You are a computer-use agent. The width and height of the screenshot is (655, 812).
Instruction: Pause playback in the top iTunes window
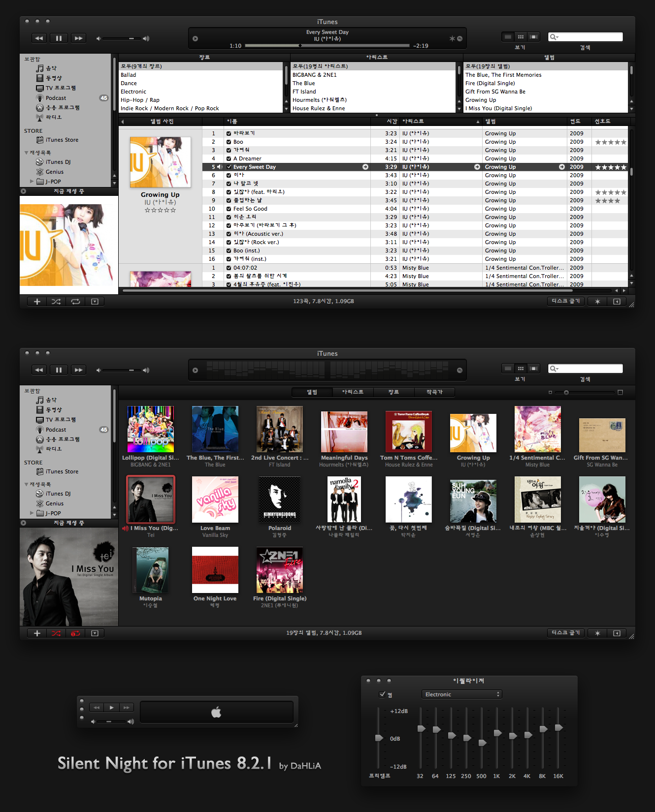click(59, 38)
